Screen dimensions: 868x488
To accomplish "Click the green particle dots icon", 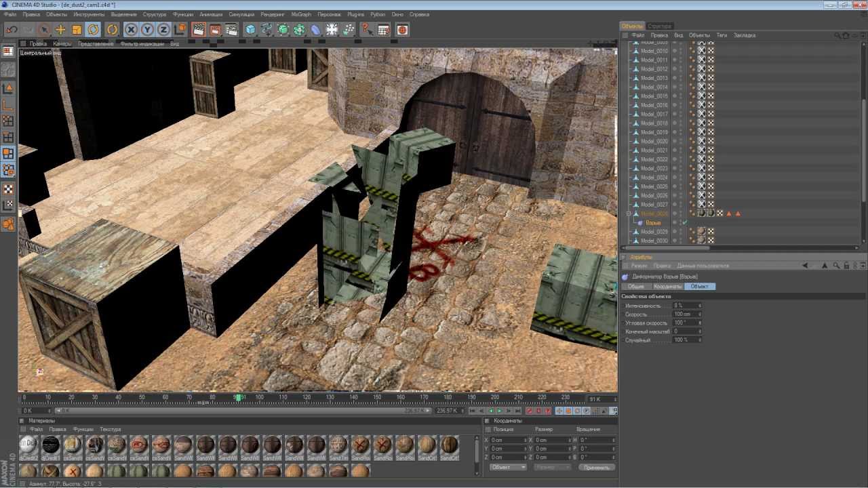I will pyautogui.click(x=349, y=30).
